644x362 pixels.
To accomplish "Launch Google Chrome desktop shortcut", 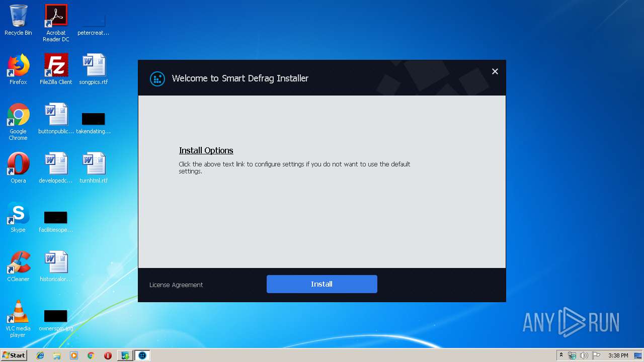I will [x=18, y=122].
